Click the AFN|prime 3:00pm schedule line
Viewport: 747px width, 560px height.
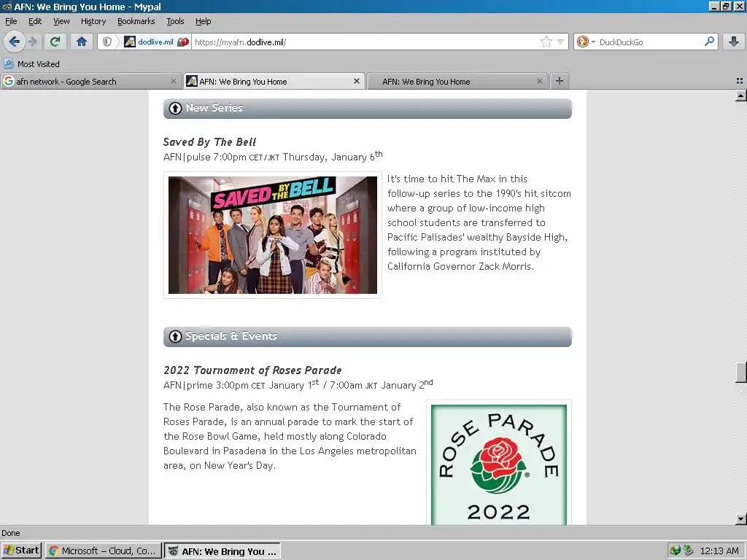298,384
